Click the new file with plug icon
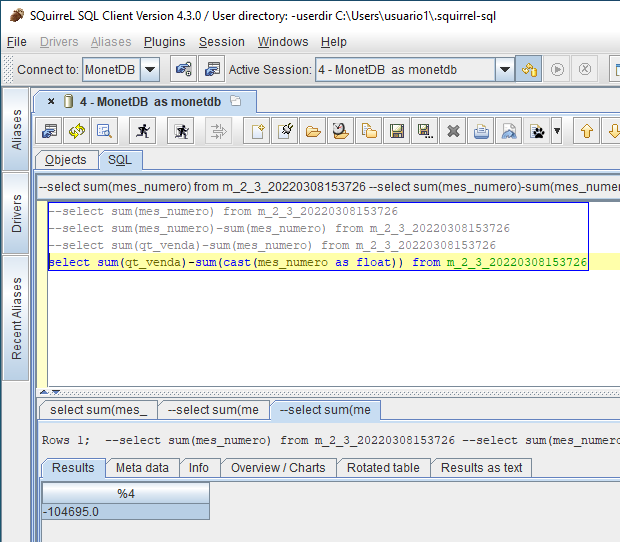This screenshot has width=620, height=542. point(285,130)
